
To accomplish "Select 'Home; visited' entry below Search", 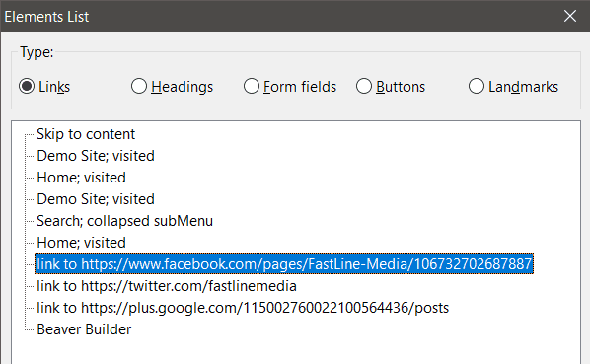I will pos(81,243).
